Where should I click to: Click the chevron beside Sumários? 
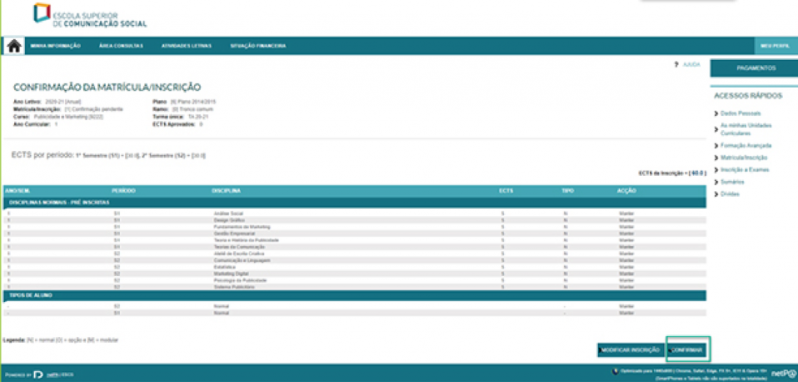[717, 182]
